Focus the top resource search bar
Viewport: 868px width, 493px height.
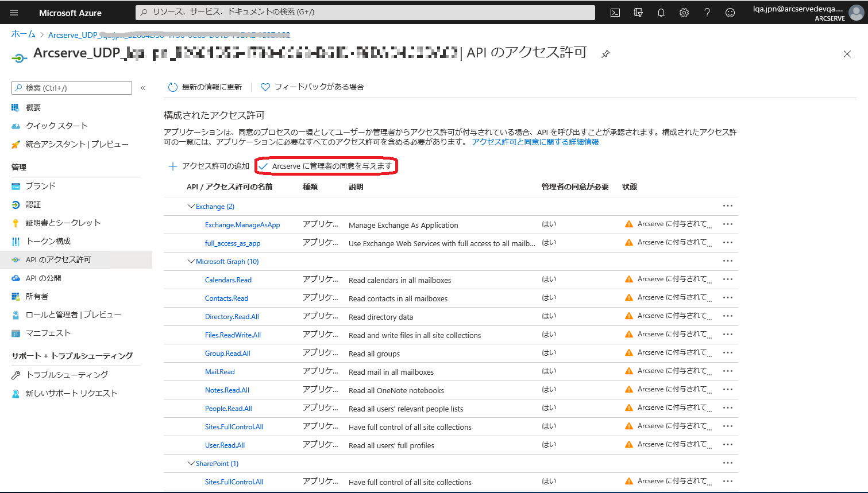click(365, 12)
